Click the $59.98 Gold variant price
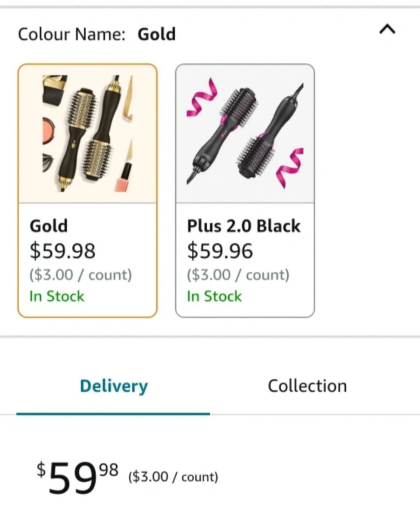The width and height of the screenshot is (420, 506). [63, 251]
